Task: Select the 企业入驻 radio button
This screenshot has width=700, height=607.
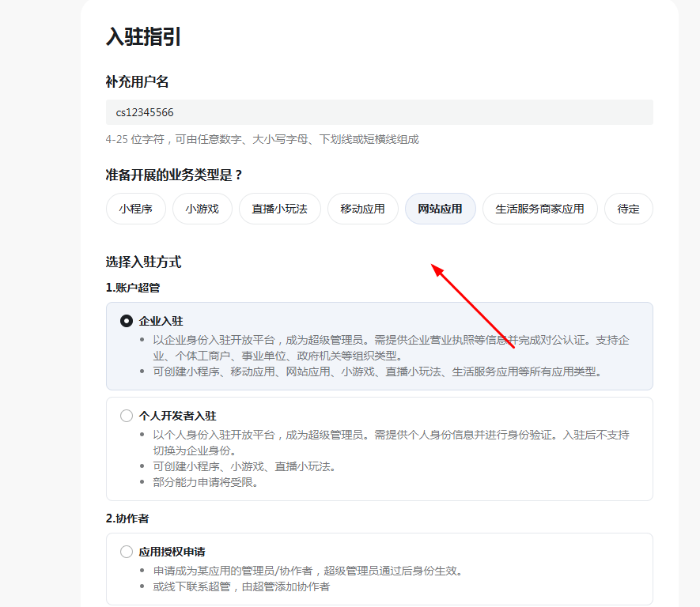Action: 127,321
